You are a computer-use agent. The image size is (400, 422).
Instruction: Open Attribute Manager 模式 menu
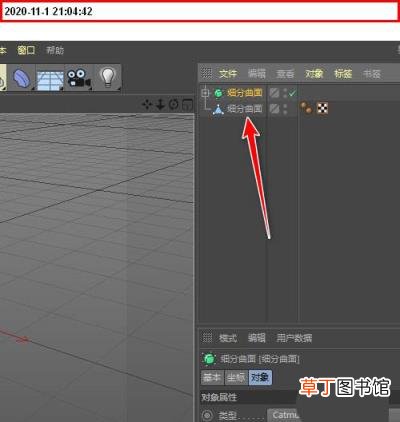tap(228, 338)
